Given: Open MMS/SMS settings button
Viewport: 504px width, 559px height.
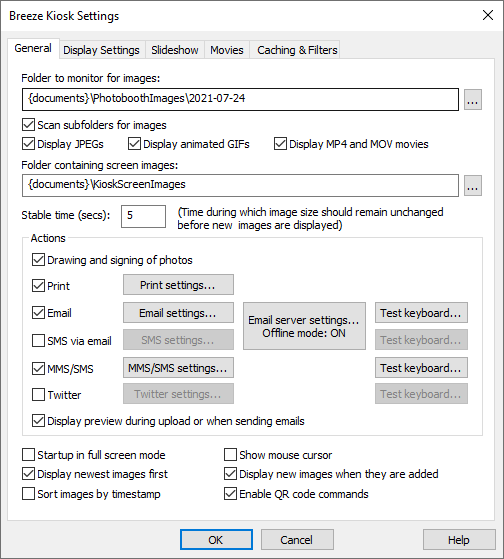Looking at the screenshot, I should (178, 368).
